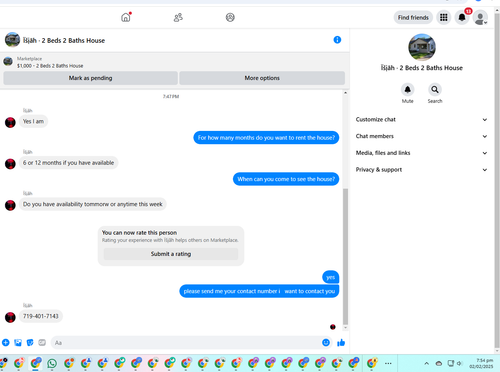Open the Menu grid icon

[443, 17]
